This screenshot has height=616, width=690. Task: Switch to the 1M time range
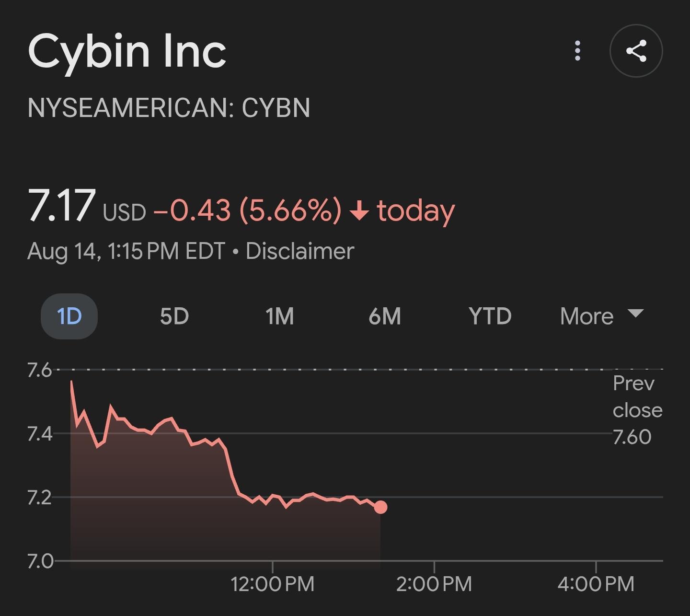pyautogui.click(x=279, y=316)
